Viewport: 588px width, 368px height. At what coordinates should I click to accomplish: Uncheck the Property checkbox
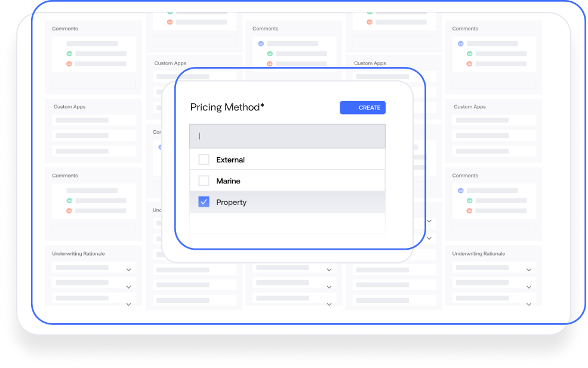[x=204, y=202]
